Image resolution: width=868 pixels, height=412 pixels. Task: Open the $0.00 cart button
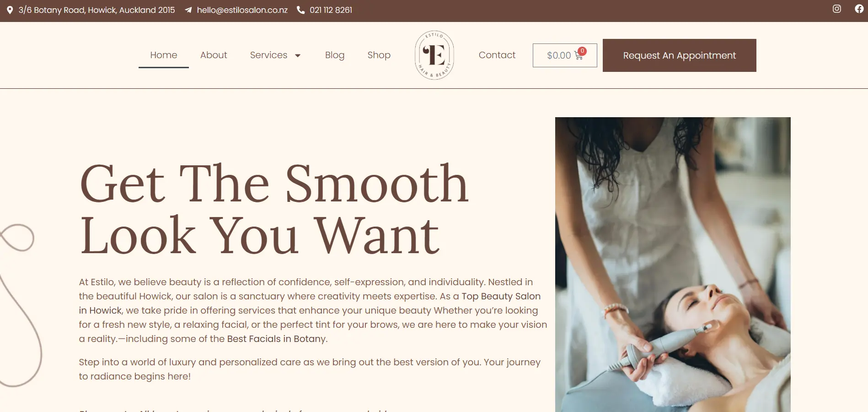click(x=565, y=55)
